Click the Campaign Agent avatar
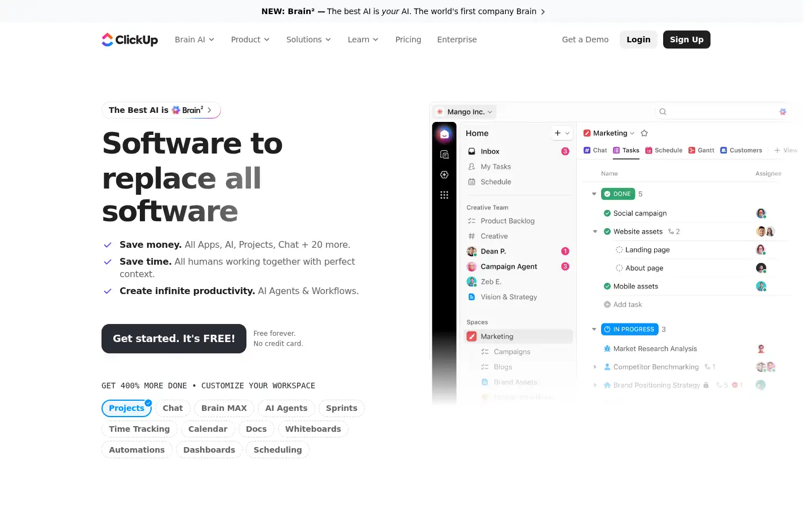812x508 pixels. [471, 266]
